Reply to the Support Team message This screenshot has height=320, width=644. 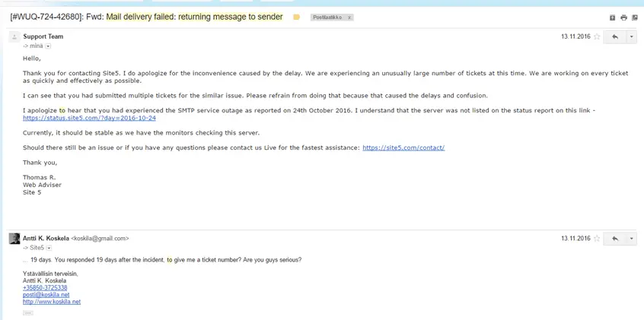614,36
